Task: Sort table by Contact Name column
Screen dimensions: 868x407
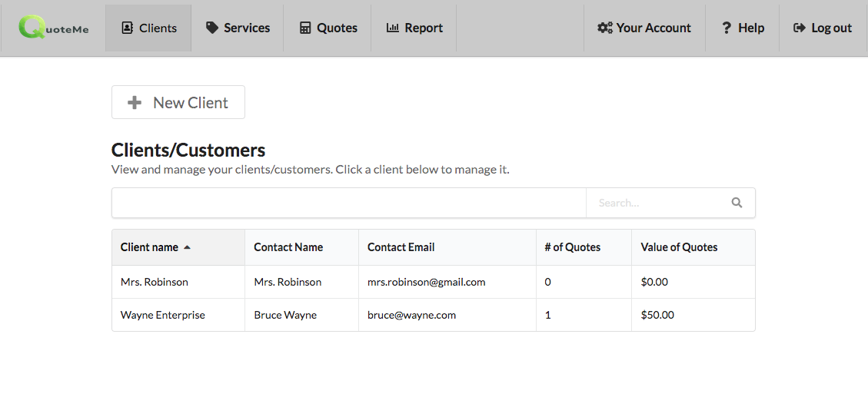Action: (288, 247)
